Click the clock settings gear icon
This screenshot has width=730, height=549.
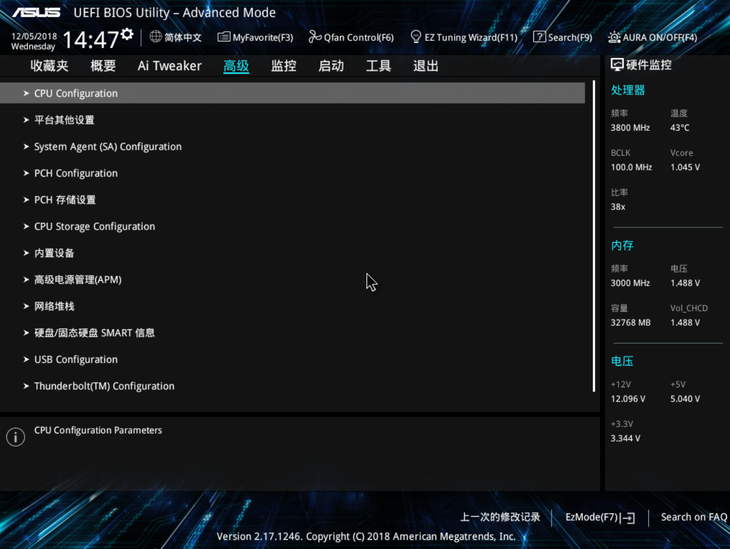point(127,34)
